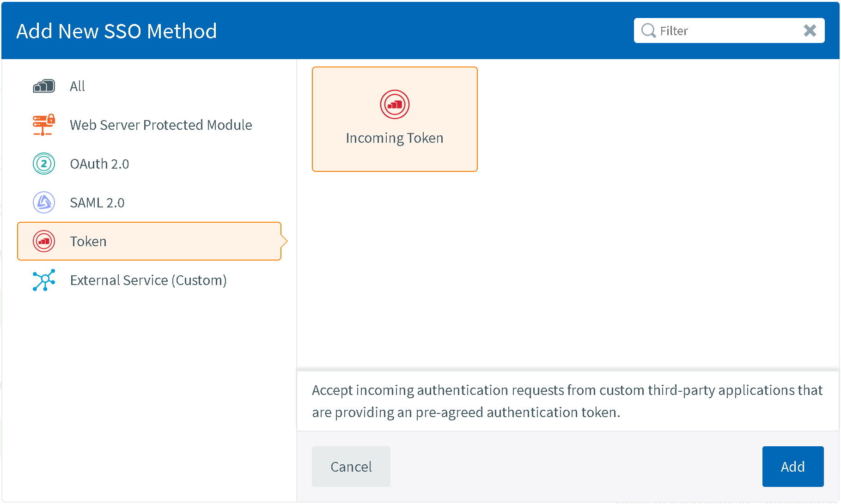This screenshot has width=841, height=504.
Task: Select the Token category label
Action: 88,241
